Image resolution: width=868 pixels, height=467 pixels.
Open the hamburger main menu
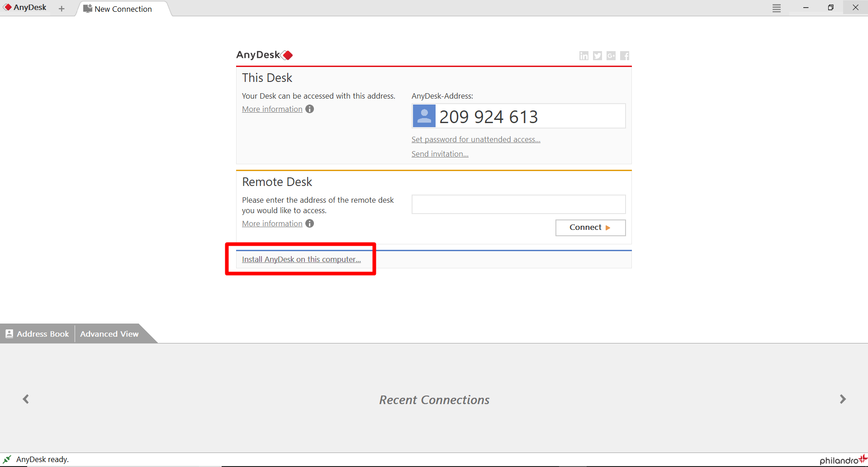tap(777, 8)
